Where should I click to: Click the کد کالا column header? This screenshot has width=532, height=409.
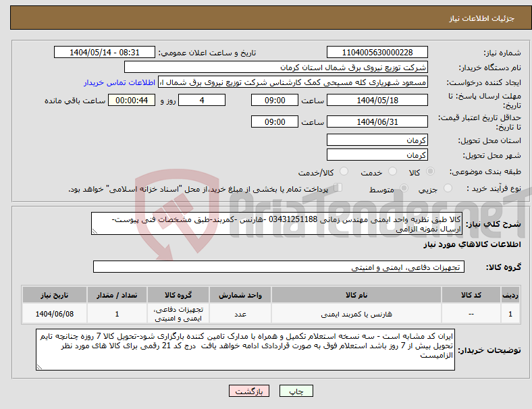(471, 295)
